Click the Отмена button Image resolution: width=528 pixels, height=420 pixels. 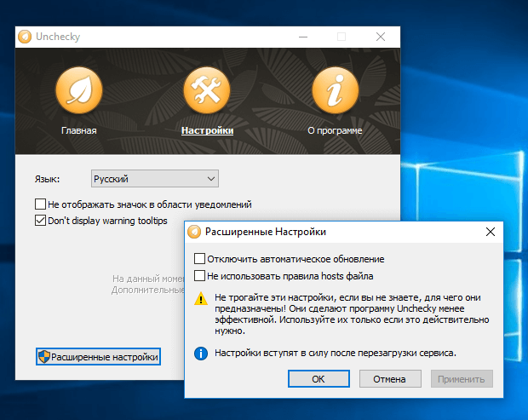pos(390,379)
